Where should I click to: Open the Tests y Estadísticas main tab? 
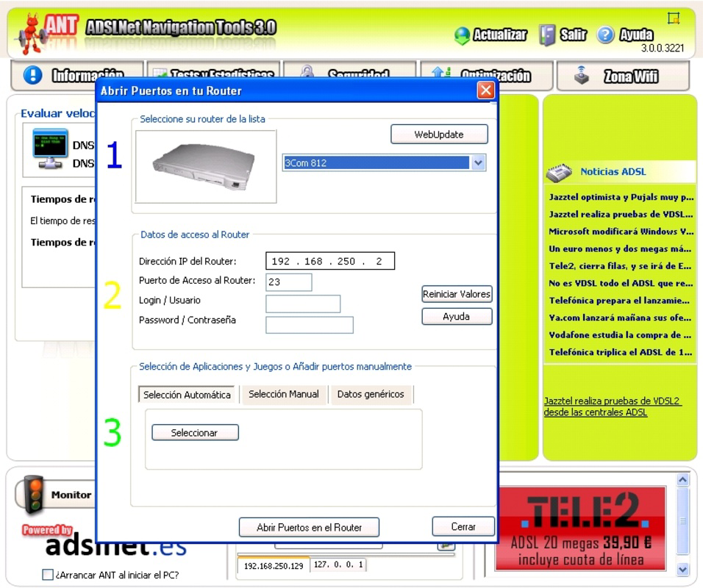(x=213, y=71)
